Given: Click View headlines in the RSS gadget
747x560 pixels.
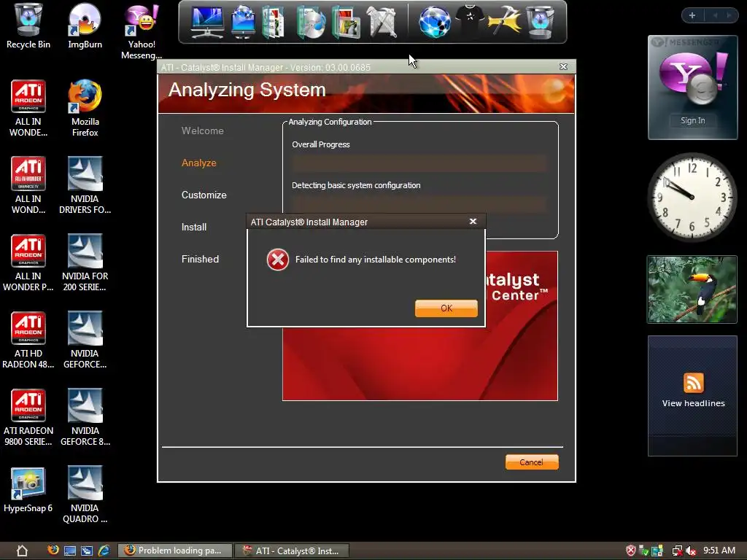Looking at the screenshot, I should pyautogui.click(x=693, y=403).
